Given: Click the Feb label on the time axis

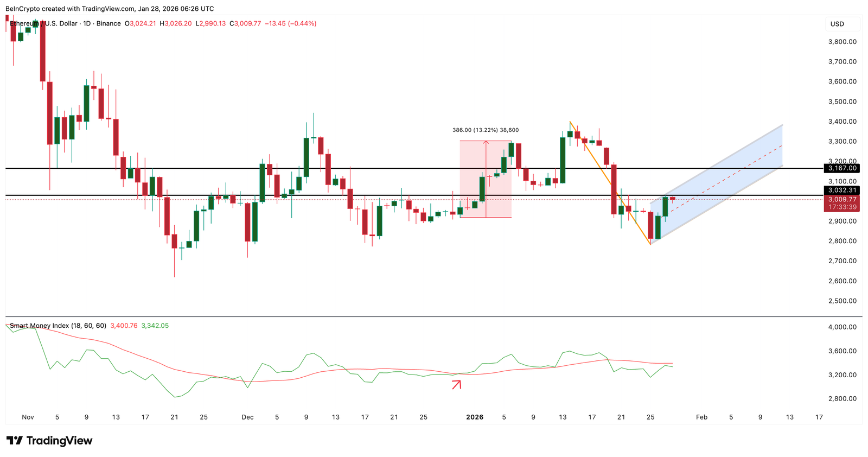Looking at the screenshot, I should 701,417.
